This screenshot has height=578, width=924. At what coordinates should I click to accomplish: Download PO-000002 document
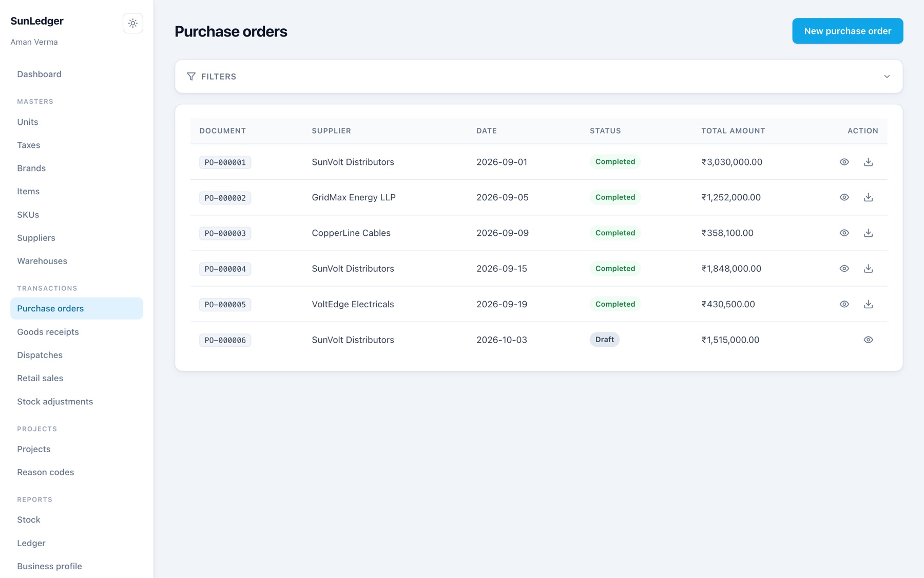click(868, 197)
